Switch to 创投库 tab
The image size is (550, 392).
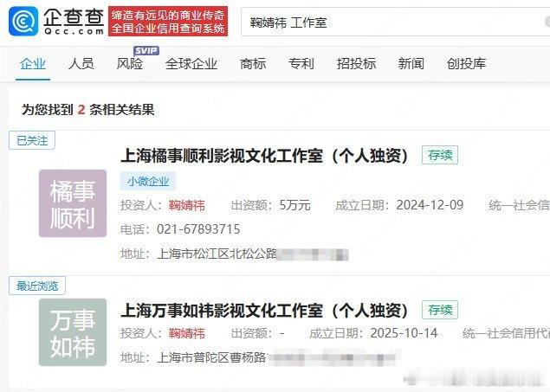pos(466,64)
